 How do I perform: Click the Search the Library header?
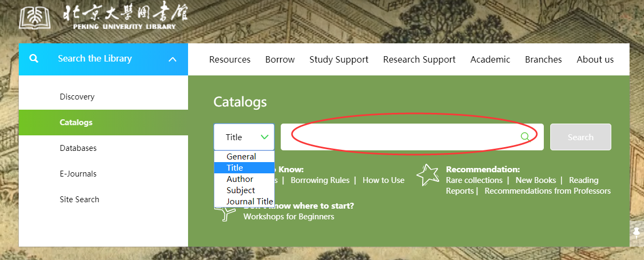click(103, 59)
